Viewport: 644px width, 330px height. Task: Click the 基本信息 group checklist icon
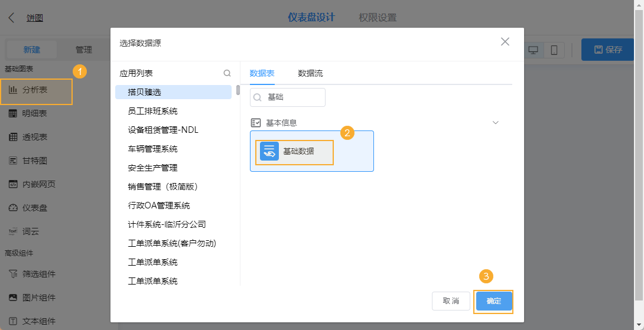[x=256, y=122]
